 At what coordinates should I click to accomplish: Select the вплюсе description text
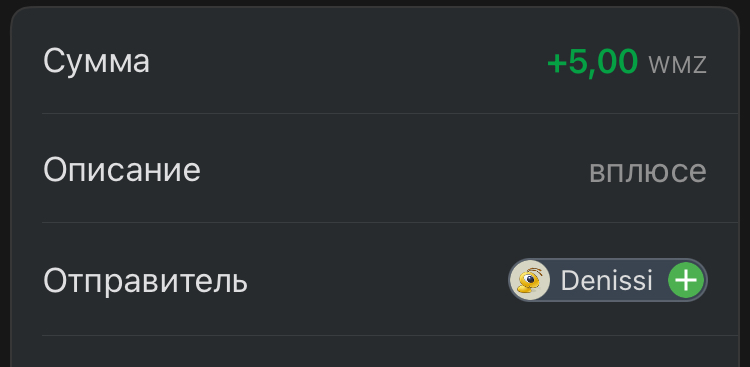[x=648, y=171]
